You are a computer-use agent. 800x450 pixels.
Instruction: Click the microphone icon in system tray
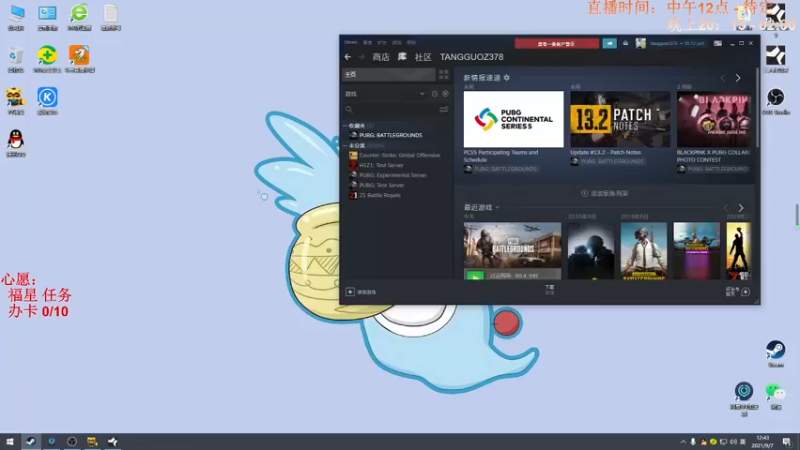point(693,442)
